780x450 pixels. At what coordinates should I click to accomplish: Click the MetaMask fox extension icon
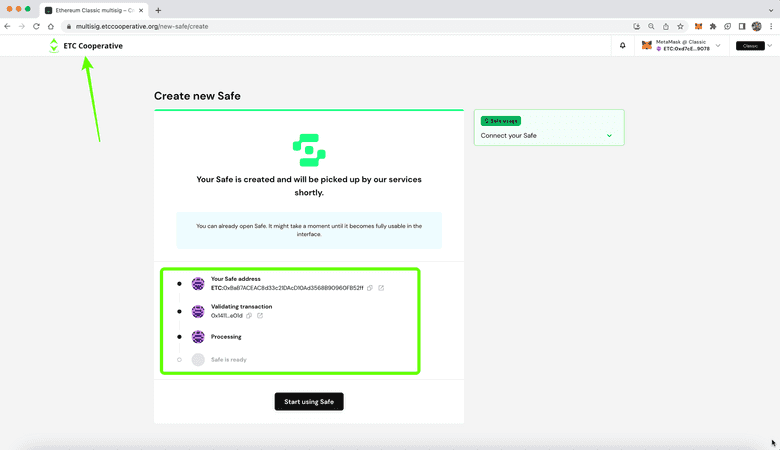pos(698,26)
